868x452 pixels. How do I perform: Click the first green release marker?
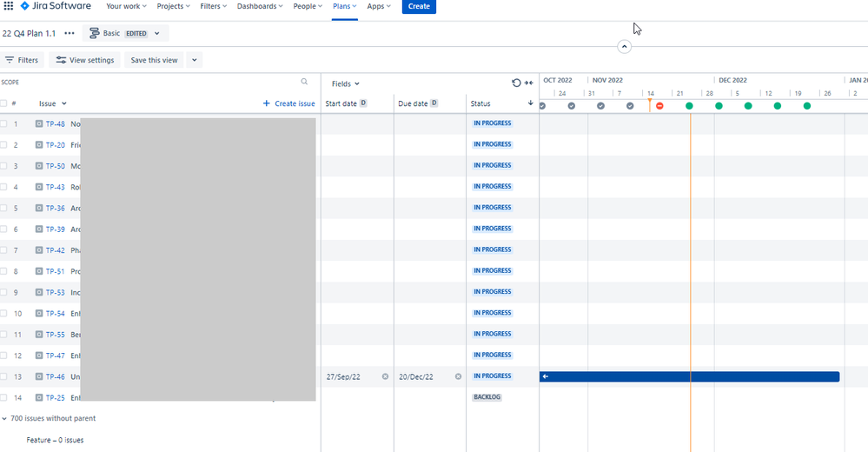point(689,106)
